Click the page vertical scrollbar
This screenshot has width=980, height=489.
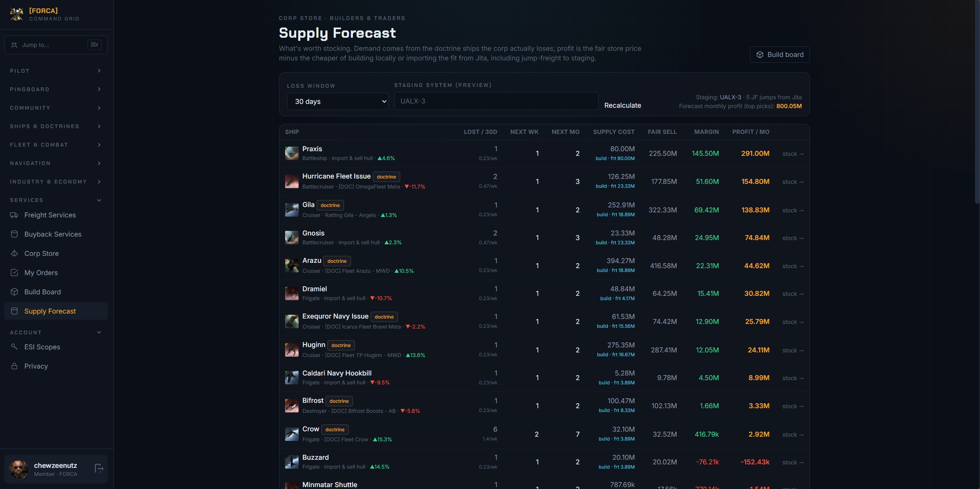(x=978, y=102)
